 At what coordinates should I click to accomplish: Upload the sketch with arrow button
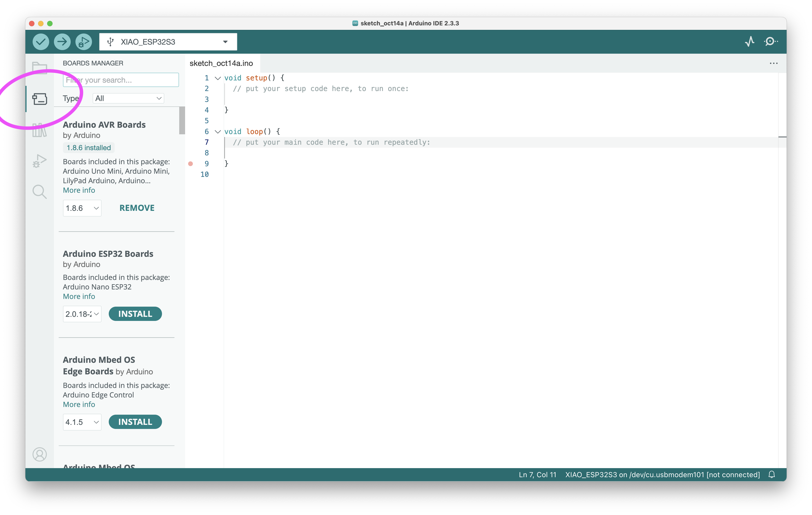coord(62,42)
